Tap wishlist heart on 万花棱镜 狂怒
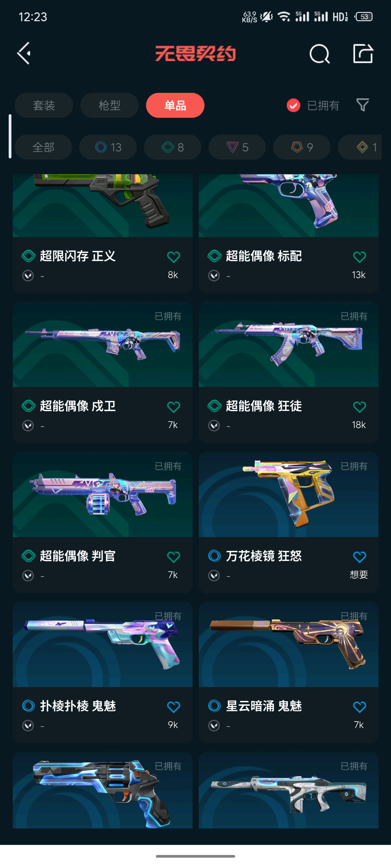 pos(359,557)
